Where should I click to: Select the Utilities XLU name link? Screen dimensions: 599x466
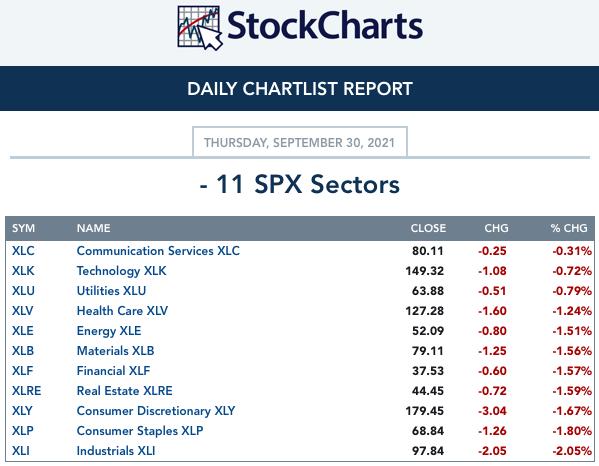pos(111,291)
